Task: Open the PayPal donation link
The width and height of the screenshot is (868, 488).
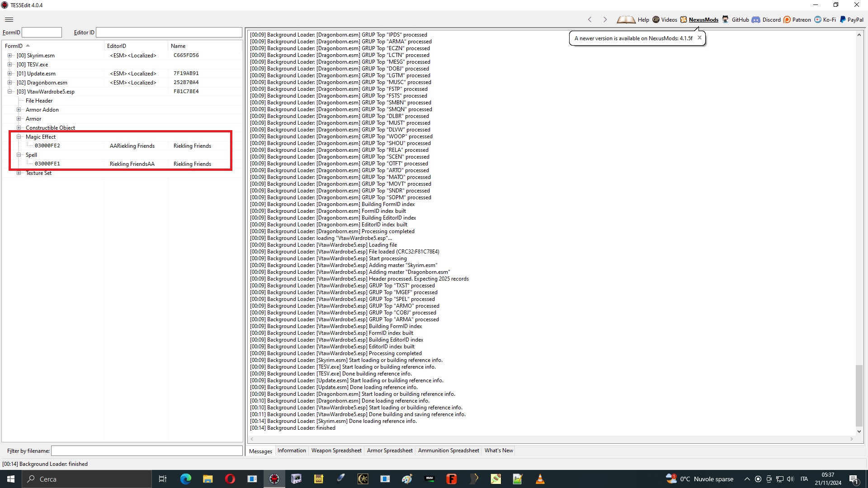Action: (851, 19)
